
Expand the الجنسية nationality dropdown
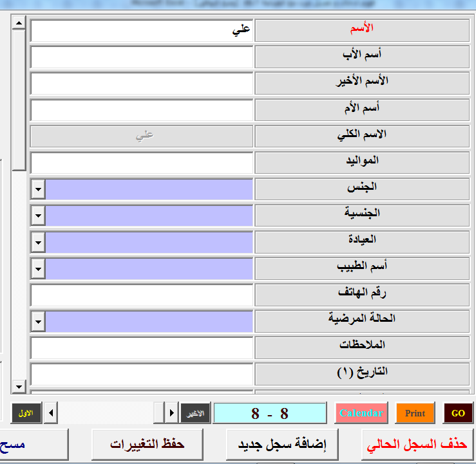tap(38, 216)
